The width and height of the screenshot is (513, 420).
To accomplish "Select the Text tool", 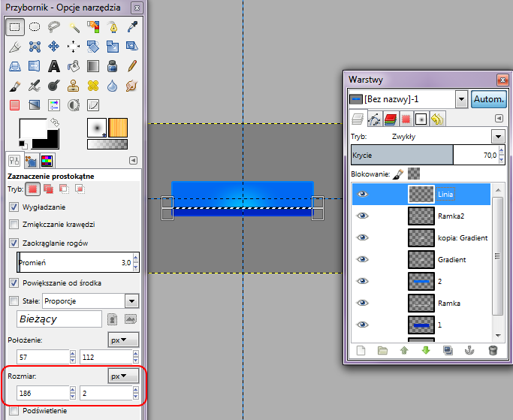I will (x=54, y=66).
